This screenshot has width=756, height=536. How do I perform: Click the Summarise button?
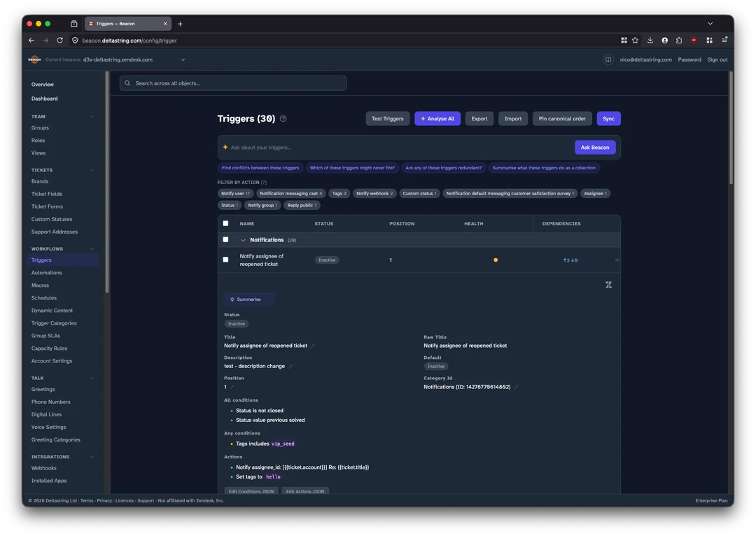[x=248, y=299]
